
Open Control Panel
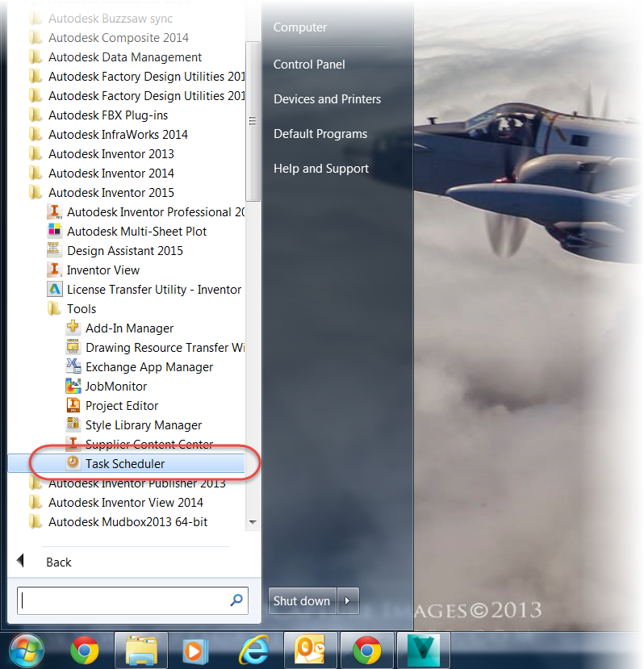(x=309, y=65)
